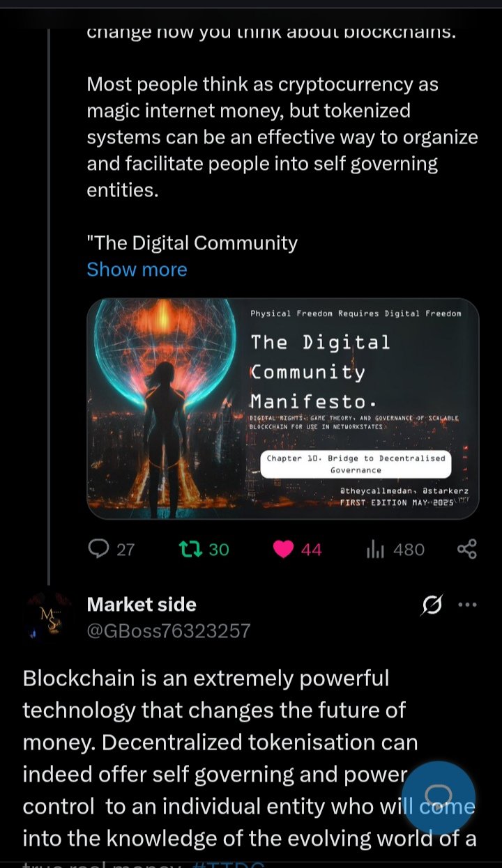Expand post text with Show more

pyautogui.click(x=137, y=270)
